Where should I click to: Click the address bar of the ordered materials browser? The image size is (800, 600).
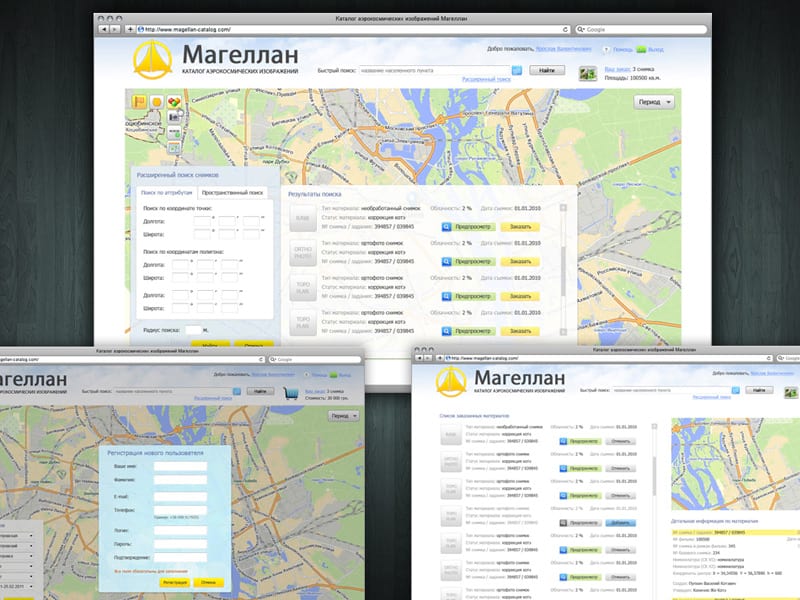pyautogui.click(x=608, y=358)
